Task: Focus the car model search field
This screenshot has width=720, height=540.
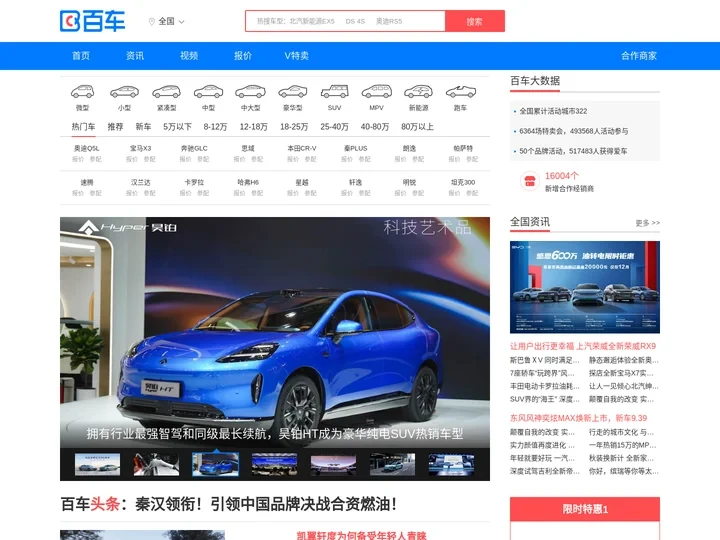Action: tap(345, 21)
